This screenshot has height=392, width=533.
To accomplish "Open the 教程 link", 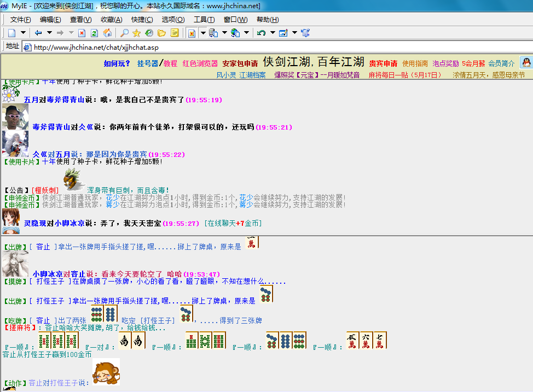I will click(x=170, y=63).
